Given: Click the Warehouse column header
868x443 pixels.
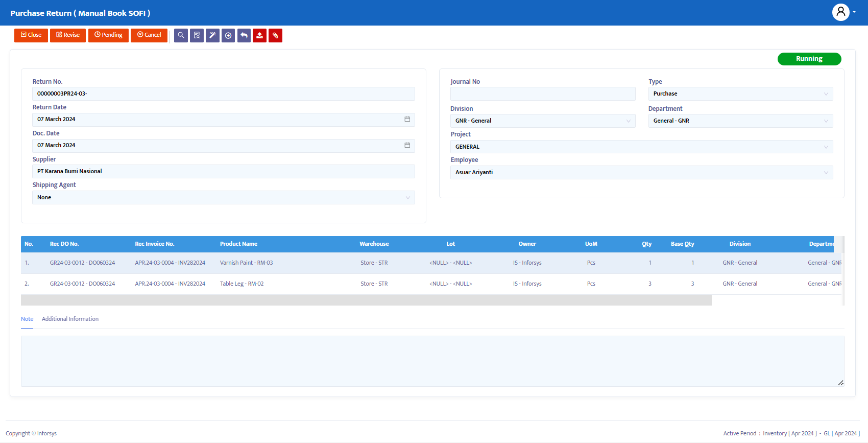Looking at the screenshot, I should pos(374,244).
